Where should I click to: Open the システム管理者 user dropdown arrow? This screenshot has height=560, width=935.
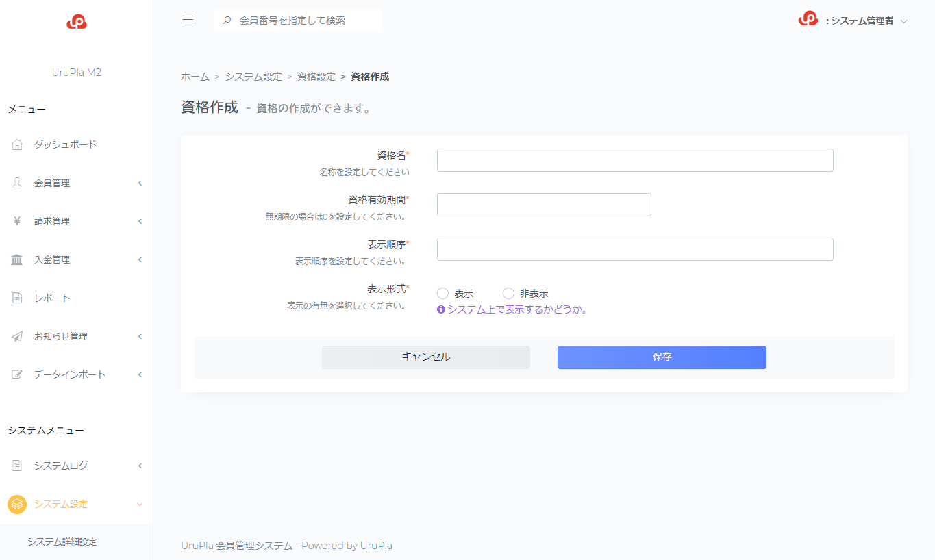click(x=903, y=21)
